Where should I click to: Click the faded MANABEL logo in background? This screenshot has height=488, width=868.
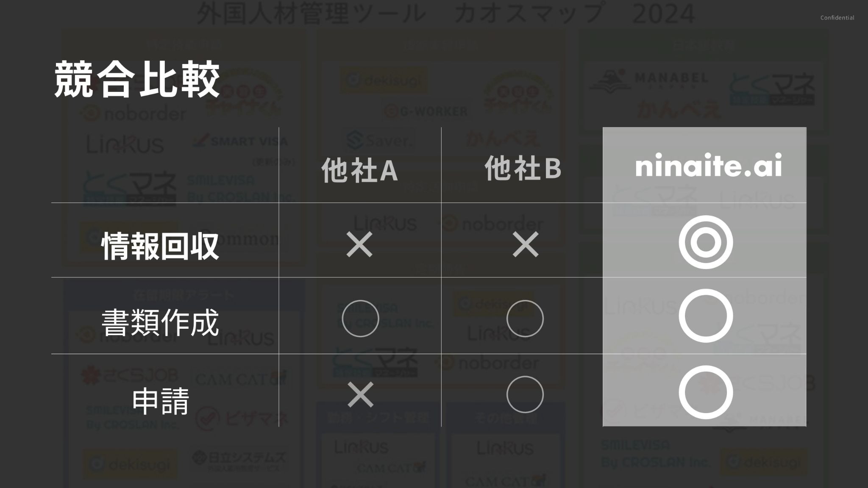(x=648, y=80)
